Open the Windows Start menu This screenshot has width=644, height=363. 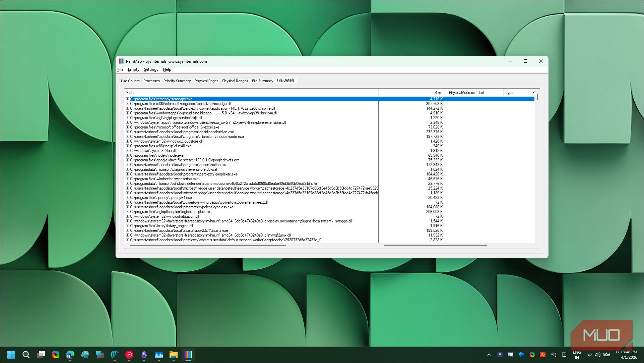[x=11, y=355]
